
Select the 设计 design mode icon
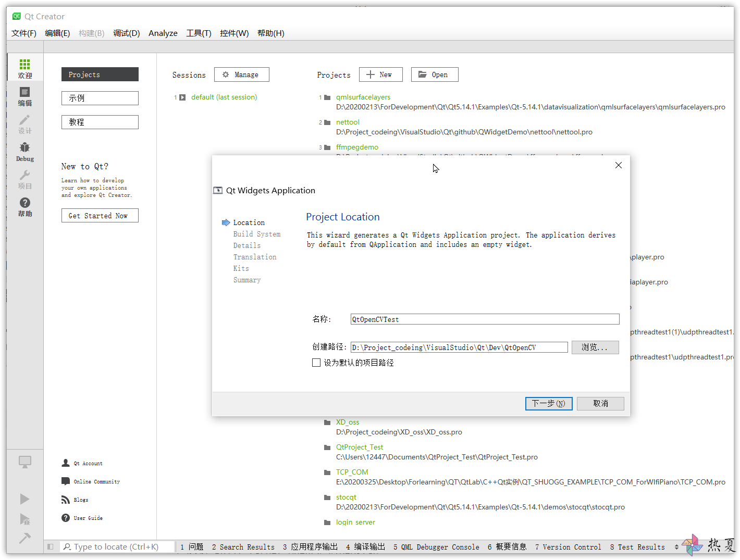(24, 125)
